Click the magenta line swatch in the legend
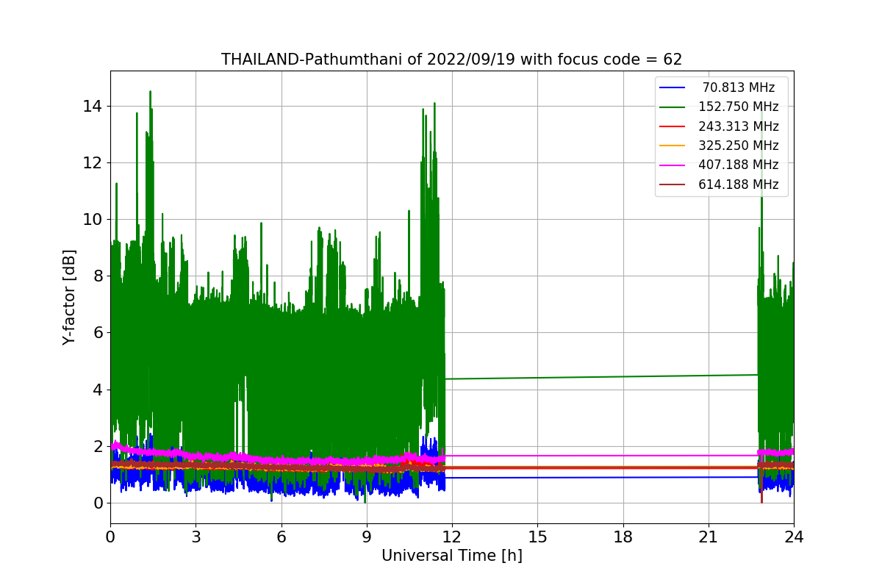The image size is (882, 588). [673, 165]
